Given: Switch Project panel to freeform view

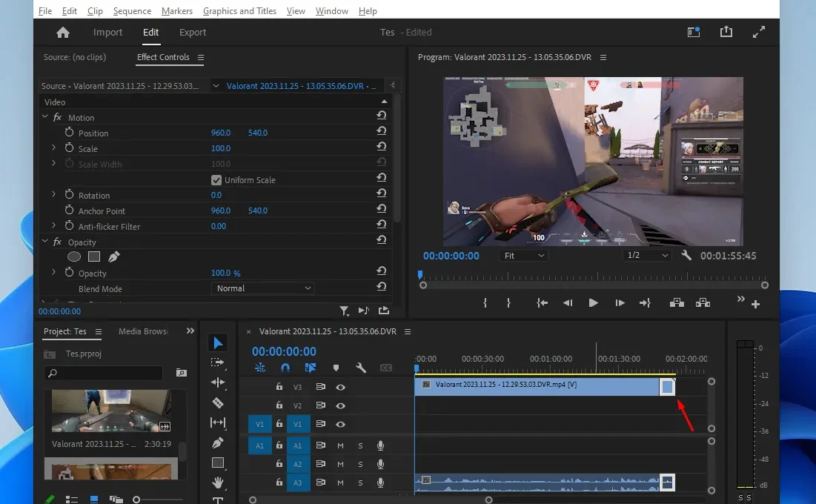Looking at the screenshot, I should point(116,500).
